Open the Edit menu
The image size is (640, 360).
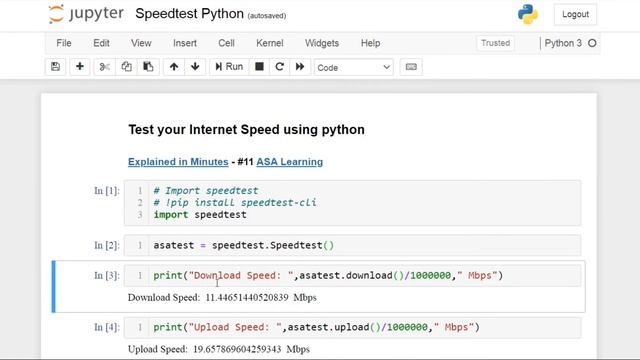tap(101, 43)
